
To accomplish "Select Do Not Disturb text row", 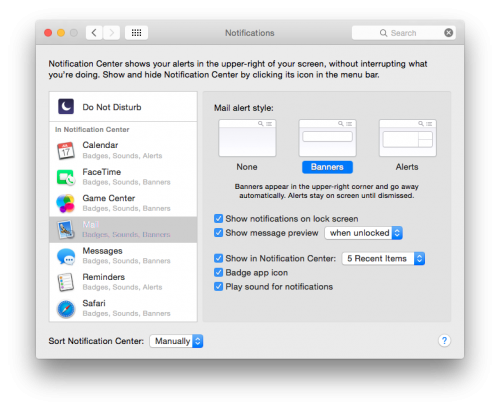I will point(123,107).
